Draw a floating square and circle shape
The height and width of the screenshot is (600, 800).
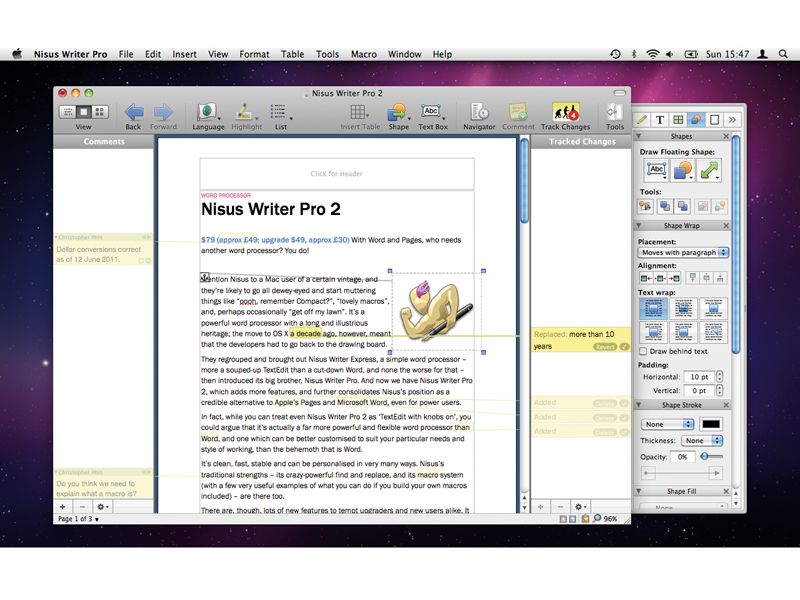[x=683, y=170]
